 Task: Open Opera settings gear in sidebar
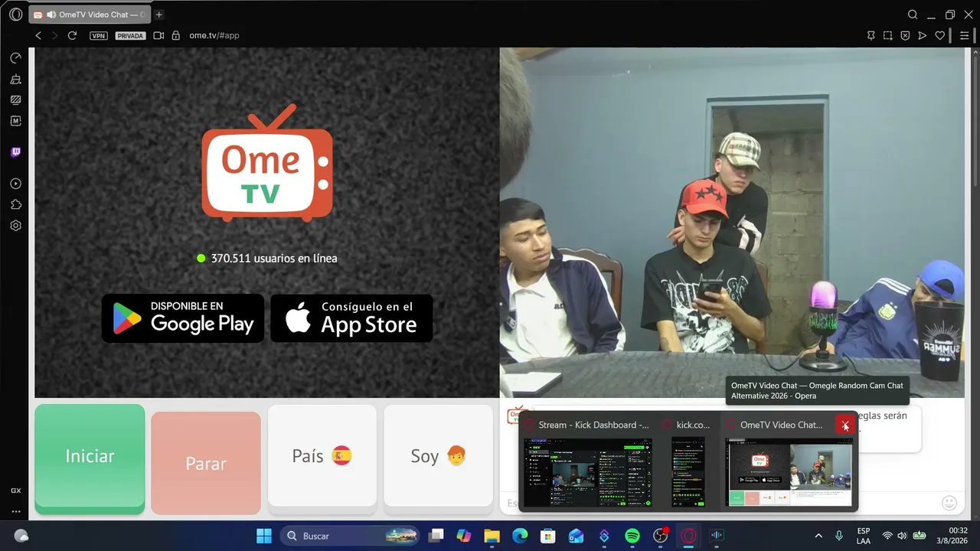tap(15, 226)
